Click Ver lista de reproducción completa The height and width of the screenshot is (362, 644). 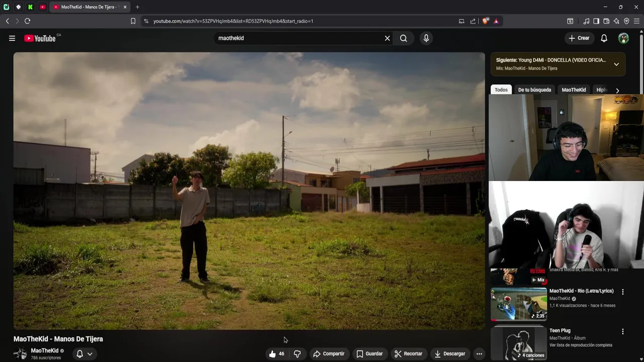tap(581, 345)
